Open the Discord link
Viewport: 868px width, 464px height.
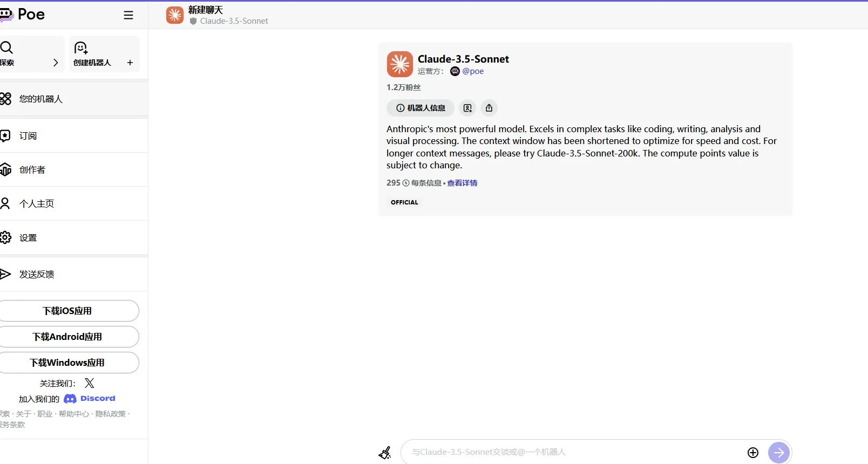pos(90,399)
